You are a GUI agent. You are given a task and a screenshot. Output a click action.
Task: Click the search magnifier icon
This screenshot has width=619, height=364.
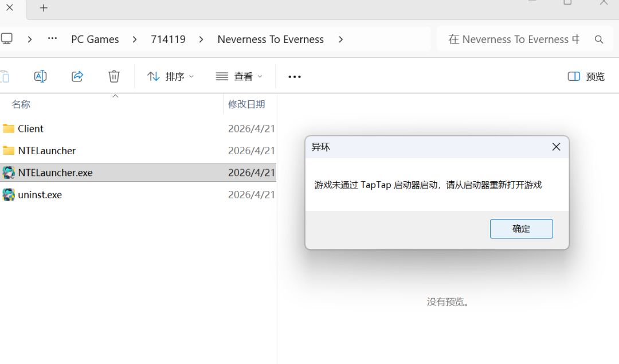point(599,40)
